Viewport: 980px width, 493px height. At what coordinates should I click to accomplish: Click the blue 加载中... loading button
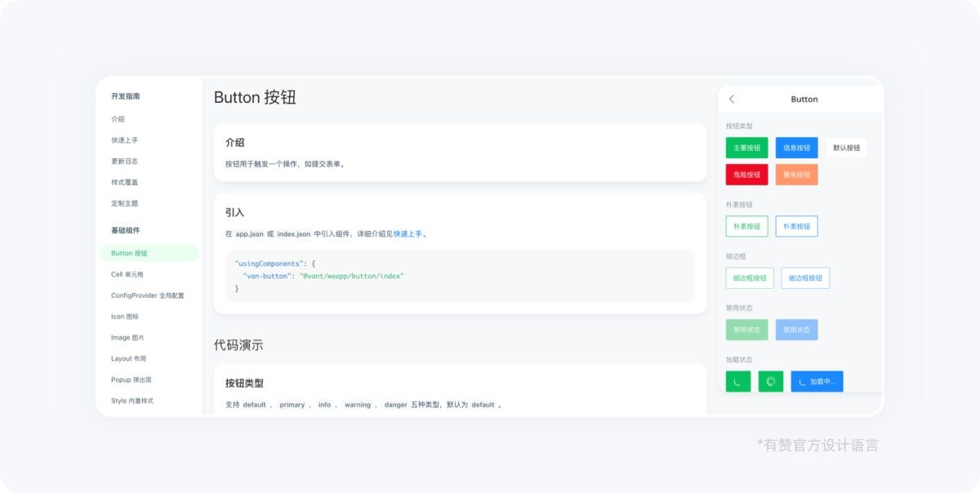pos(817,381)
